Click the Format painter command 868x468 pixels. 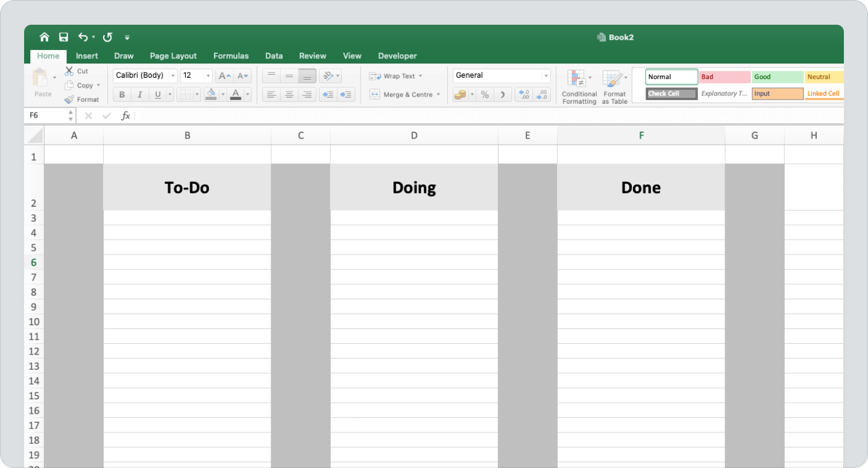pyautogui.click(x=84, y=99)
